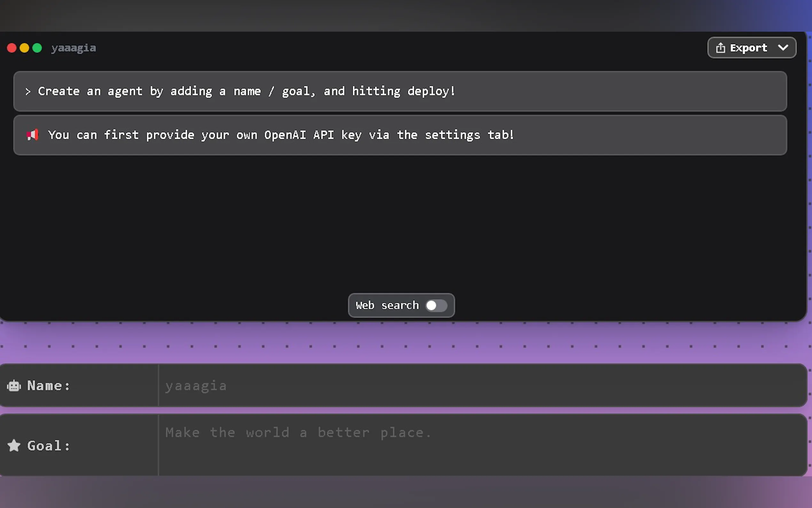Enable the Web search toggle
Screen dimensions: 812x508
click(x=436, y=306)
